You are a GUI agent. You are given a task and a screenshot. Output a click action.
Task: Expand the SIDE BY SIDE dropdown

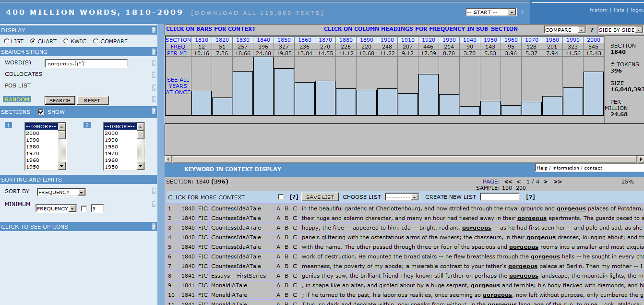(620, 30)
